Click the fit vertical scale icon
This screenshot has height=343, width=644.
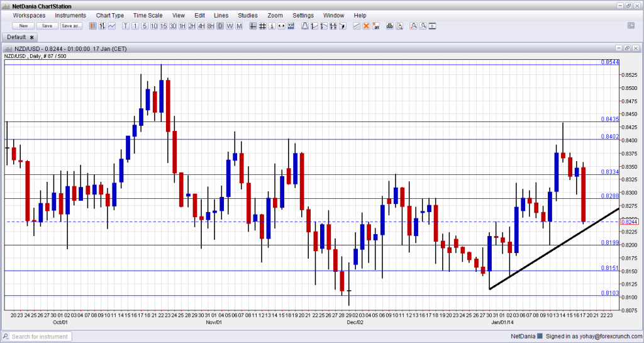pyautogui.click(x=432, y=26)
